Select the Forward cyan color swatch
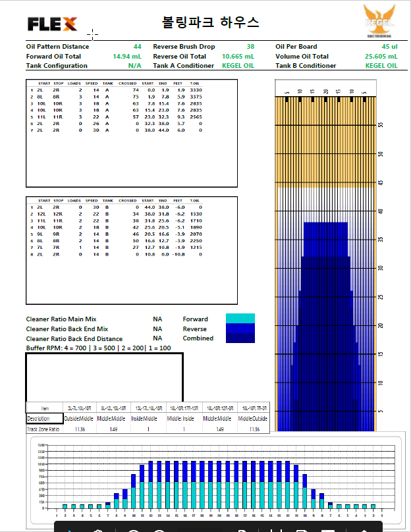 pos(240,318)
